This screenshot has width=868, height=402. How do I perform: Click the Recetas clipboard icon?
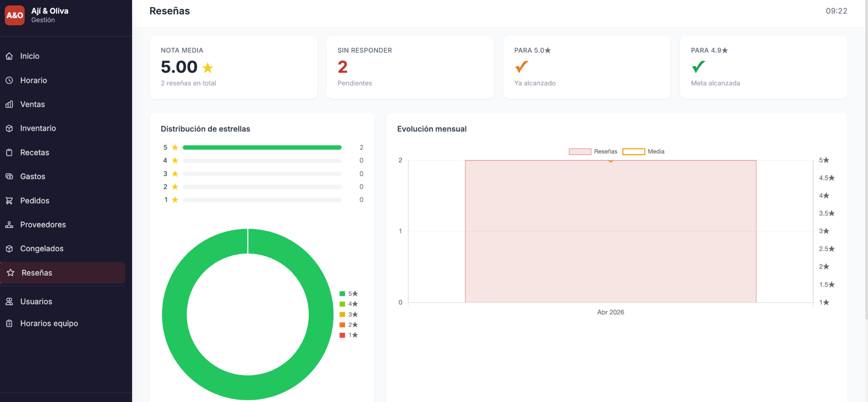tap(9, 153)
